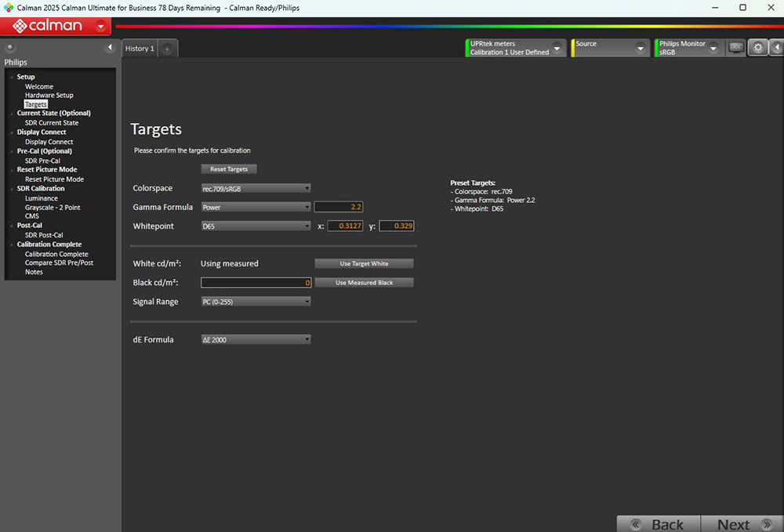Collapse the left workflow sidebar arrow

coord(110,49)
